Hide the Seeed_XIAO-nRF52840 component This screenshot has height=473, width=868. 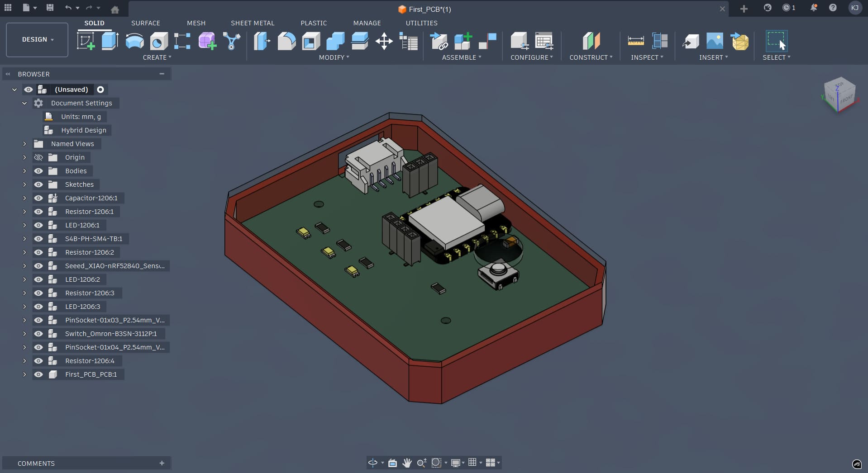click(39, 266)
